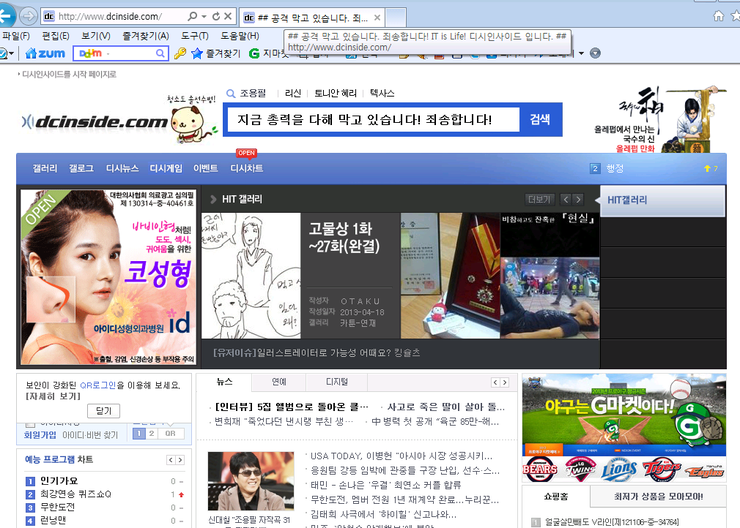Click the Eagles team logo

[705, 471]
